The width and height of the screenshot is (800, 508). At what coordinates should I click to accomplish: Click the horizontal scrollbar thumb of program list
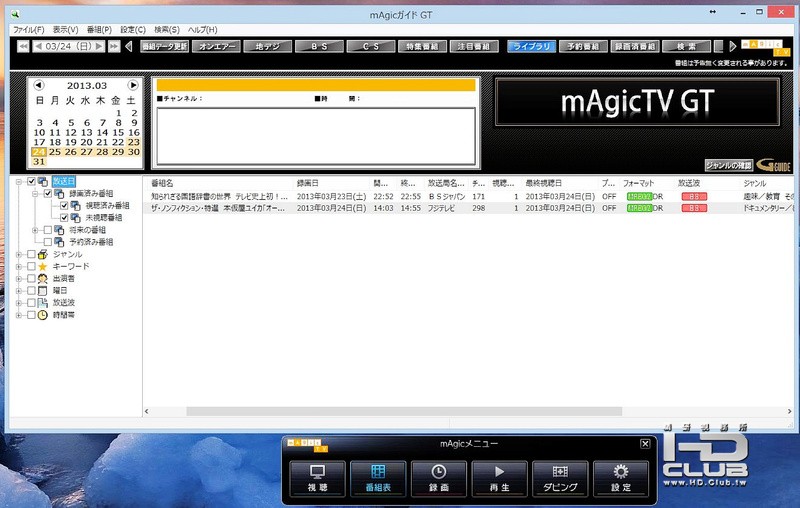point(404,411)
